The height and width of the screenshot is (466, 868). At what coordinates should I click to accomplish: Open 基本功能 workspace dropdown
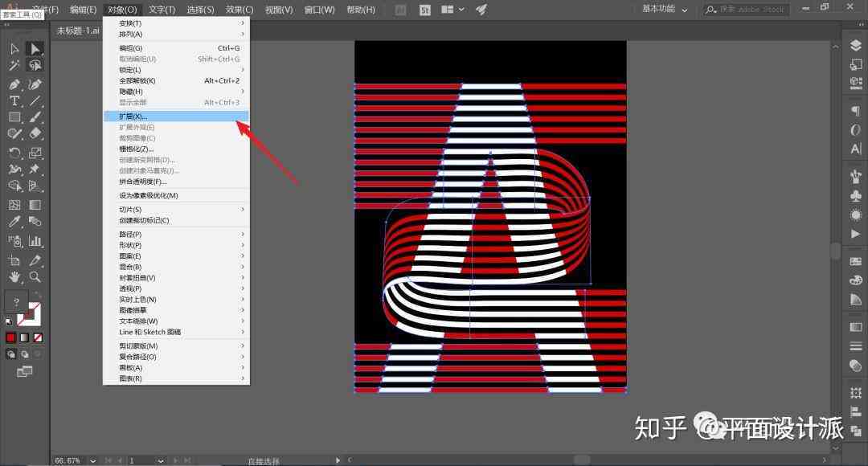[665, 9]
